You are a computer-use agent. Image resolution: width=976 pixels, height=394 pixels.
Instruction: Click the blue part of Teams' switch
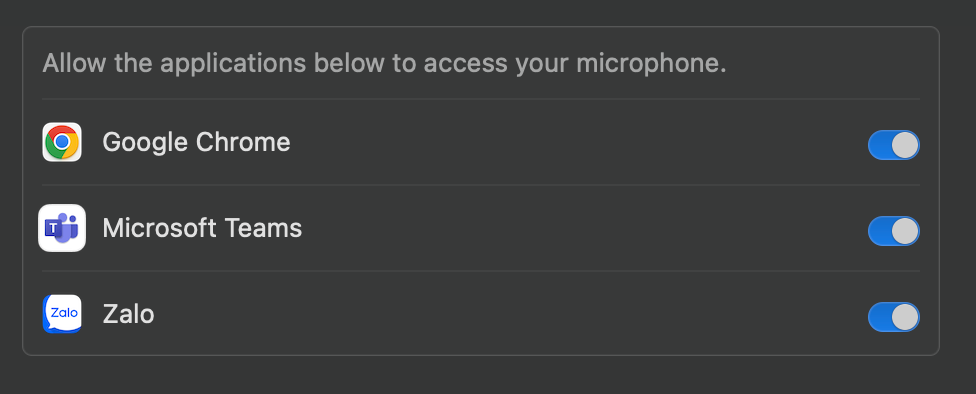coord(880,231)
